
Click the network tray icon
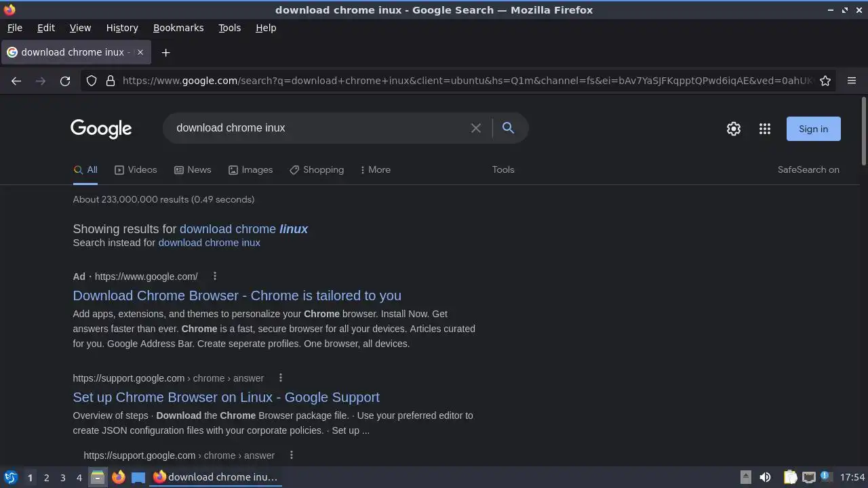[x=808, y=477]
